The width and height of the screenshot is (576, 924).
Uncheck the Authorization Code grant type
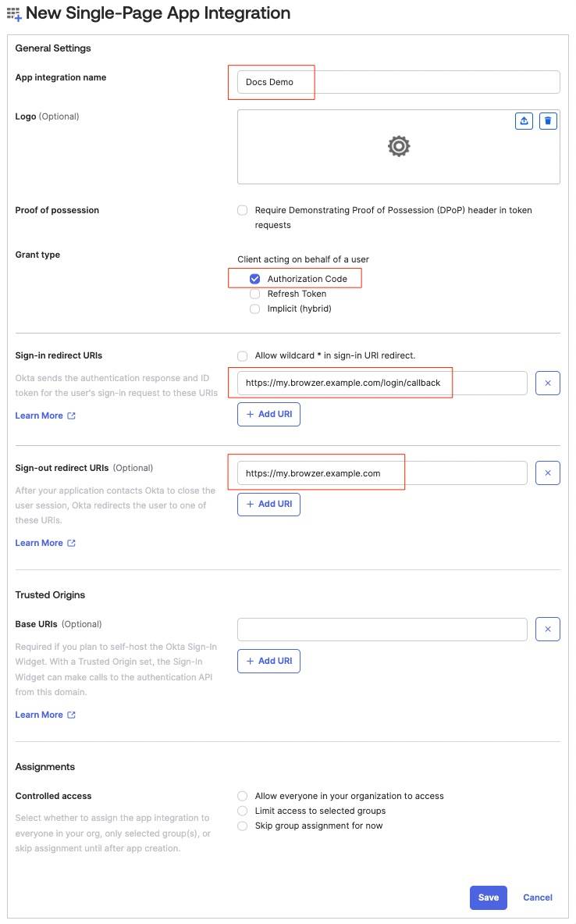point(254,279)
